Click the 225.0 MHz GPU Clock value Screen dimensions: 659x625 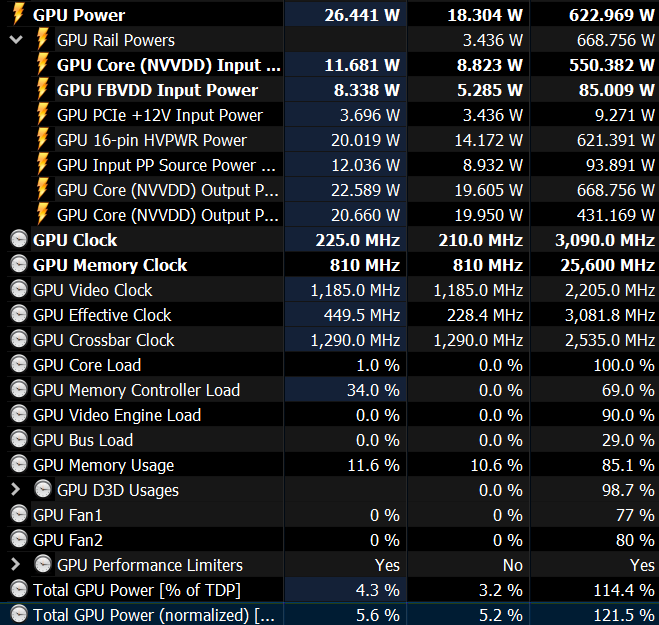tap(358, 240)
